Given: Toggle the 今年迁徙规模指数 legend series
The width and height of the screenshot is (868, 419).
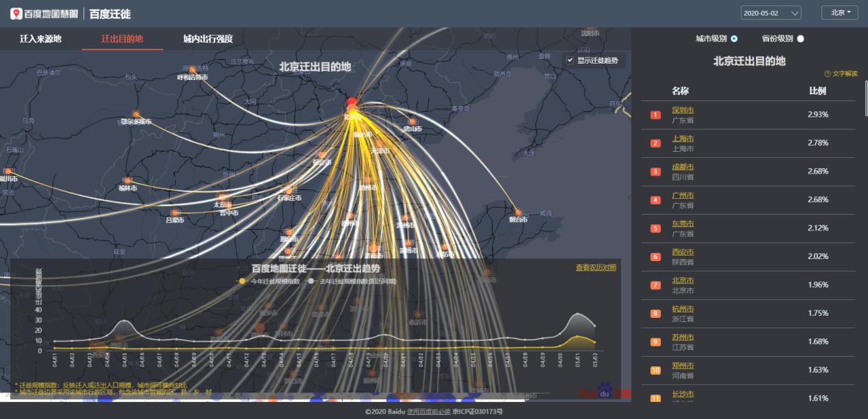Looking at the screenshot, I should pos(268,281).
